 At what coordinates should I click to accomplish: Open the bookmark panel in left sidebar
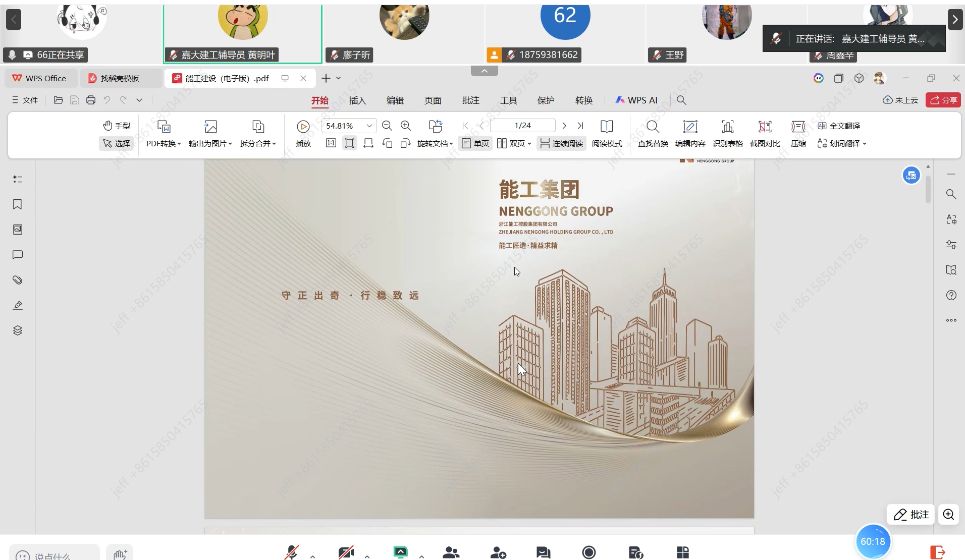click(x=18, y=204)
